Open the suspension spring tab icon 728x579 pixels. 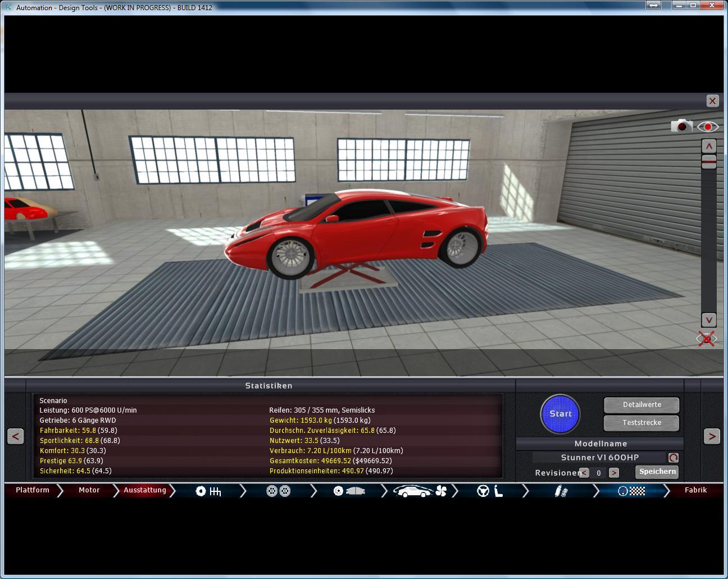coord(560,491)
